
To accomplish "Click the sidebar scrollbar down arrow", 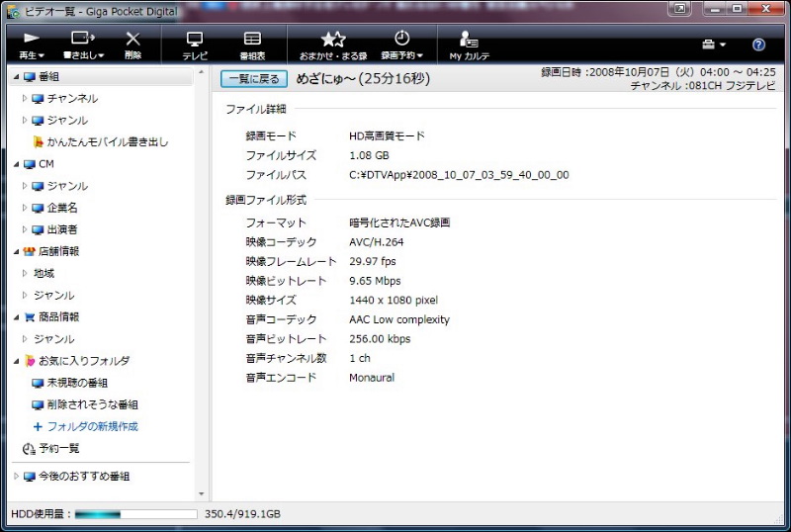I will click(x=202, y=494).
